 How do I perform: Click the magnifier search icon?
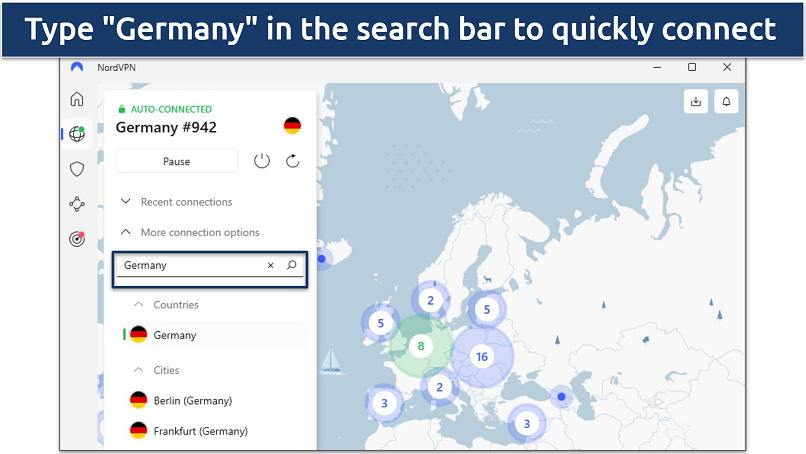tap(291, 265)
